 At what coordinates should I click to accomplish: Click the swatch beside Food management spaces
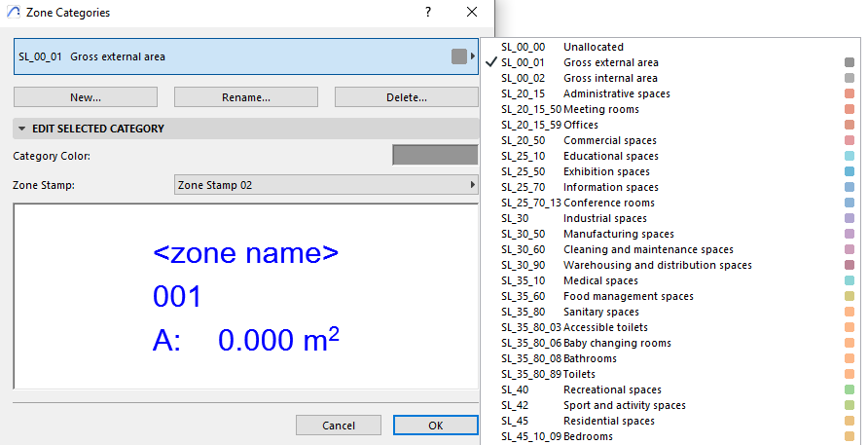(850, 296)
